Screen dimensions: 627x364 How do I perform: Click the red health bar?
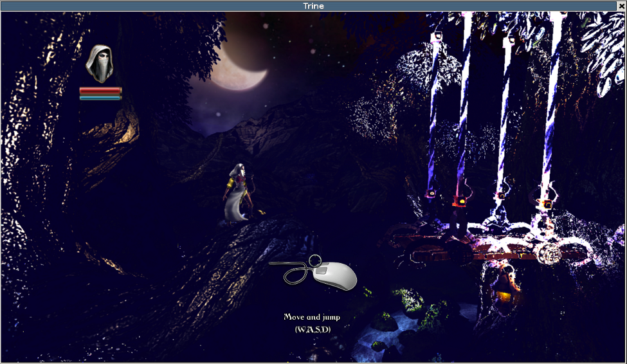click(100, 91)
